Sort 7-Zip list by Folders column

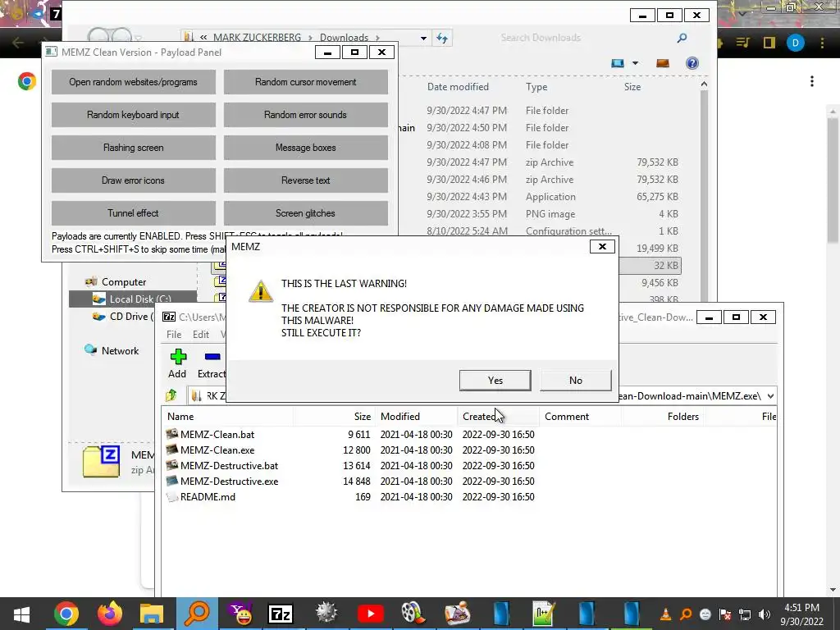coord(683,416)
